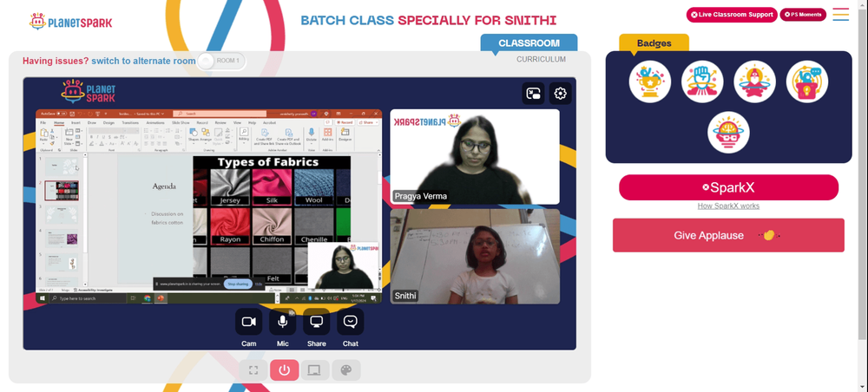The image size is (868, 392).
Task: Click the Share screen icon
Action: (316, 322)
